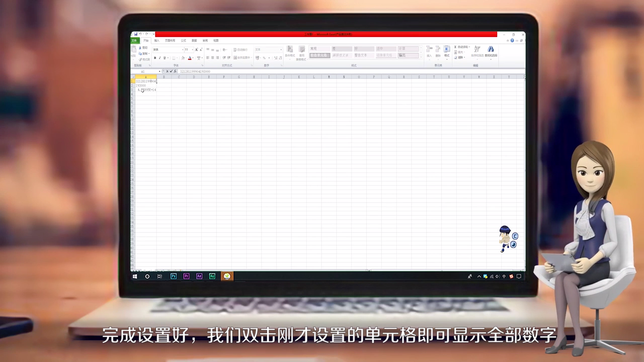Click the fx insert function icon
This screenshot has height=362, width=644.
[175, 71]
